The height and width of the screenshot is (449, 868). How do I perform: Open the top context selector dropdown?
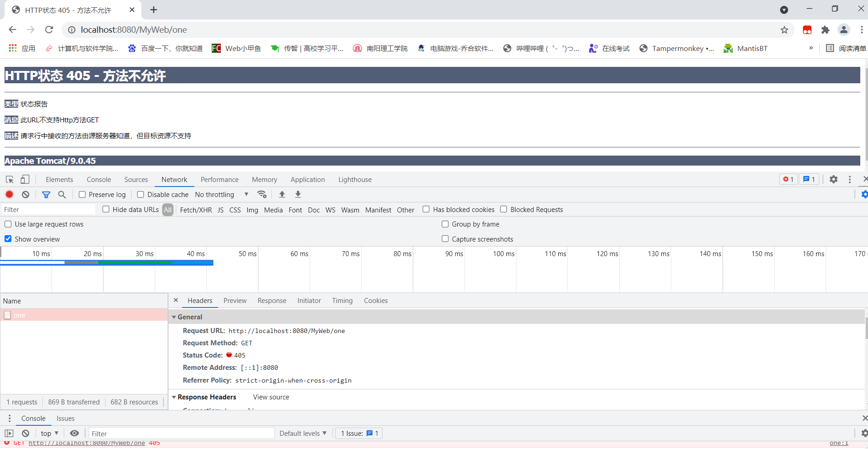(50, 434)
